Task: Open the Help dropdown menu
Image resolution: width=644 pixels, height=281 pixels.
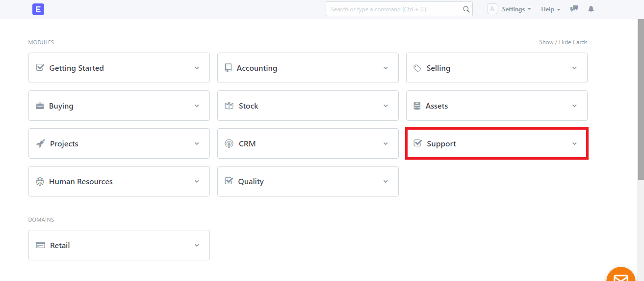Action: click(x=551, y=9)
